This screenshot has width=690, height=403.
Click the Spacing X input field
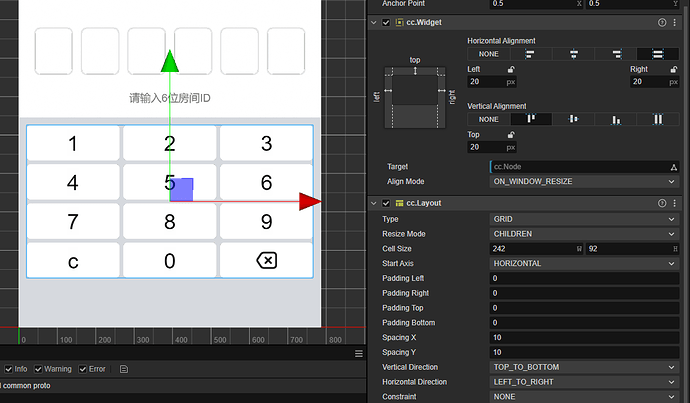pyautogui.click(x=584, y=337)
